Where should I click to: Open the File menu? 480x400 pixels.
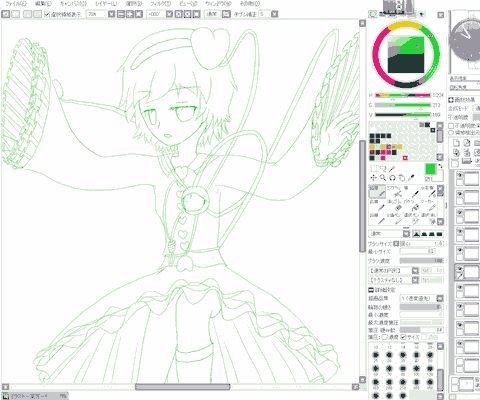pos(16,4)
